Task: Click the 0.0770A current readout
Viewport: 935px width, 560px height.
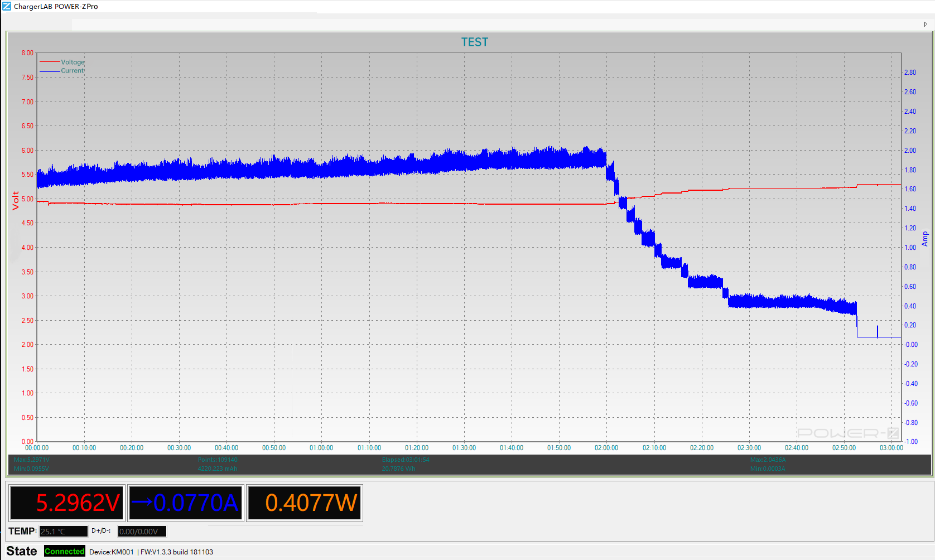Action: click(x=185, y=503)
